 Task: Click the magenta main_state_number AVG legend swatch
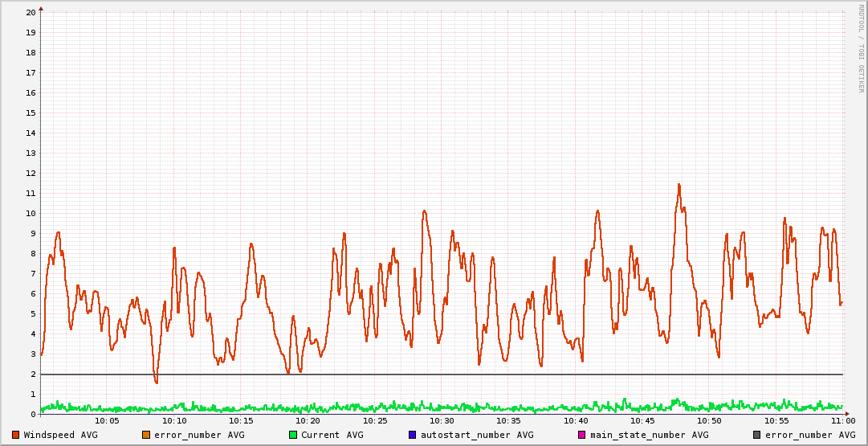click(x=582, y=435)
